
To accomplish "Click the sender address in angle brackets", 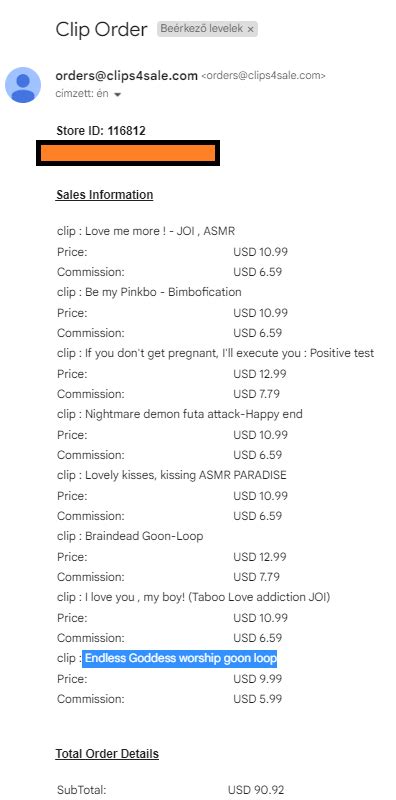I will pyautogui.click(x=263, y=77).
